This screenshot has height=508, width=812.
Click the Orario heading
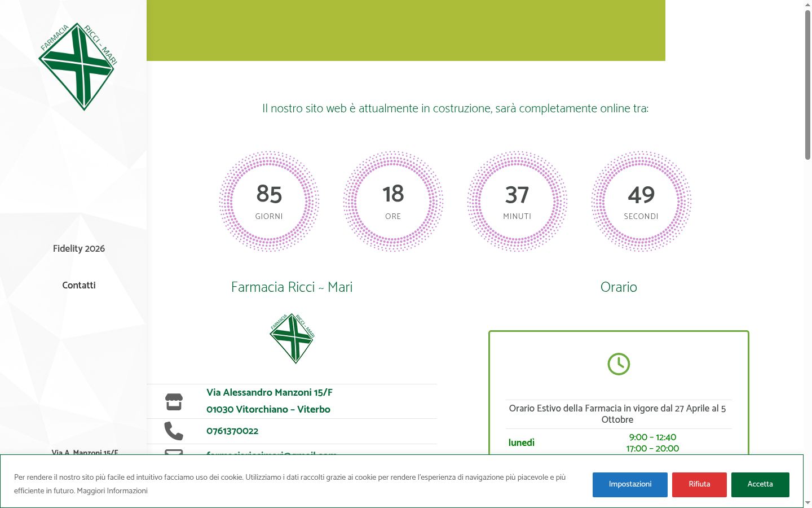click(x=619, y=287)
